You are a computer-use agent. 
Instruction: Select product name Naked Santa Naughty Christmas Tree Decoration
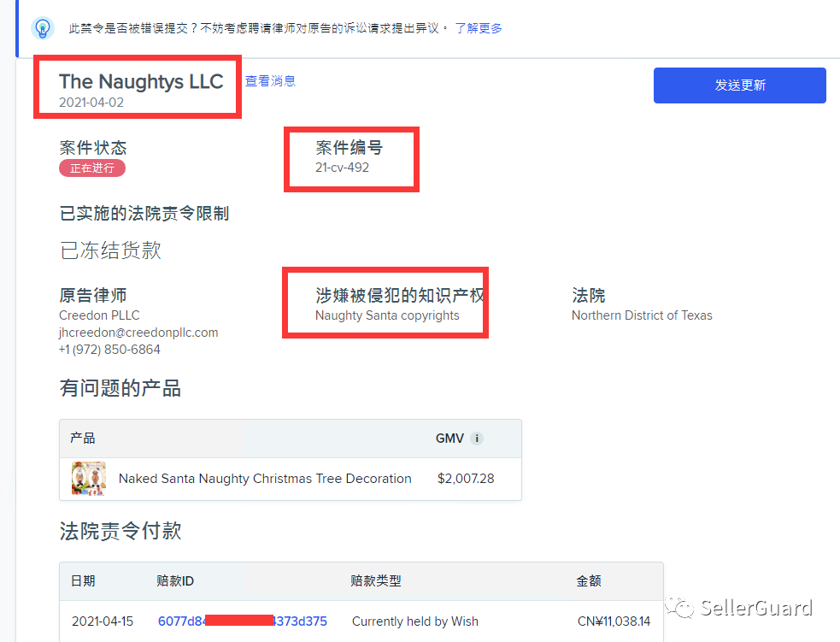pyautogui.click(x=264, y=479)
